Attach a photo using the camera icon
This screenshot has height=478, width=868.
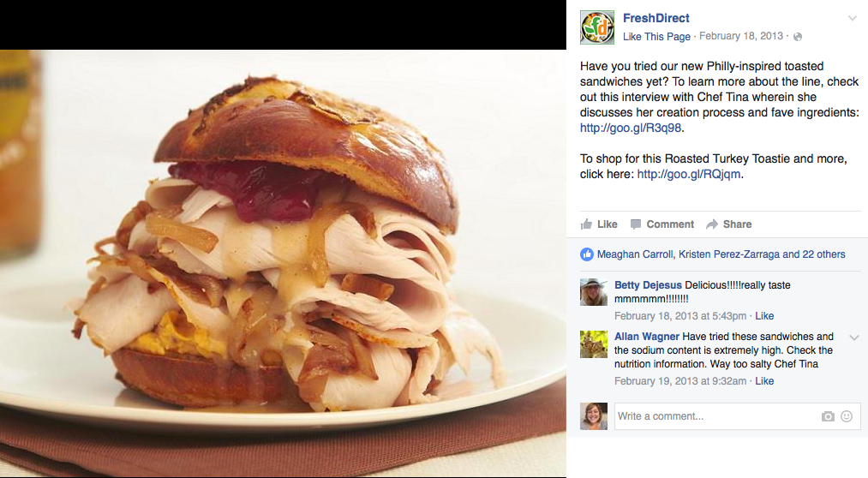coord(828,416)
